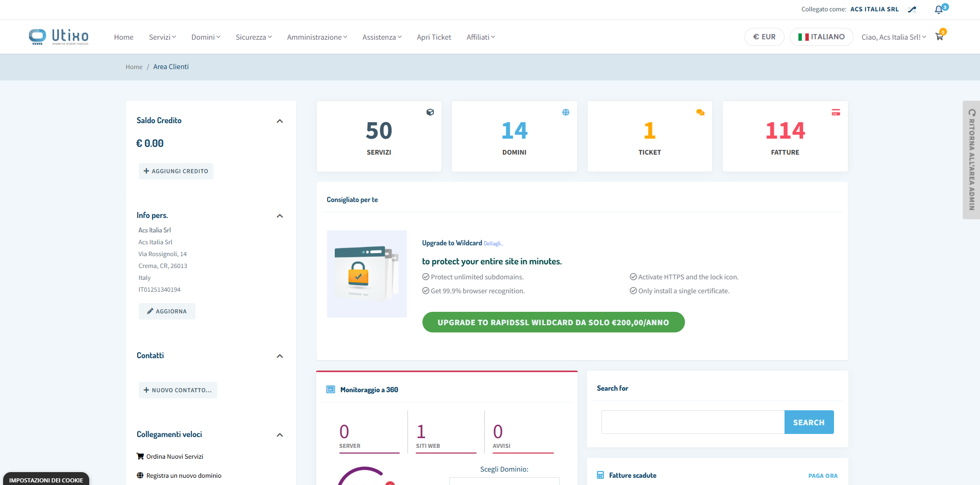
Task: Open the Amministrazione menu
Action: pos(317,37)
